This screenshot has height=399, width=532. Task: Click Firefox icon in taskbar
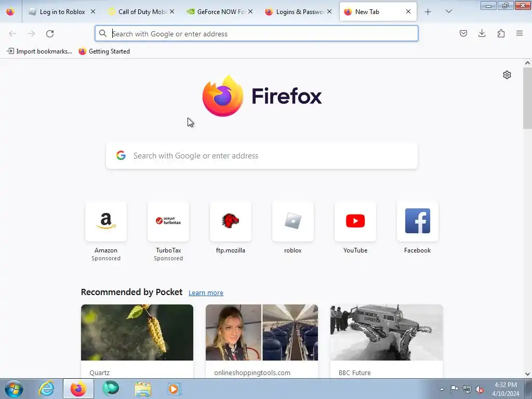click(78, 389)
